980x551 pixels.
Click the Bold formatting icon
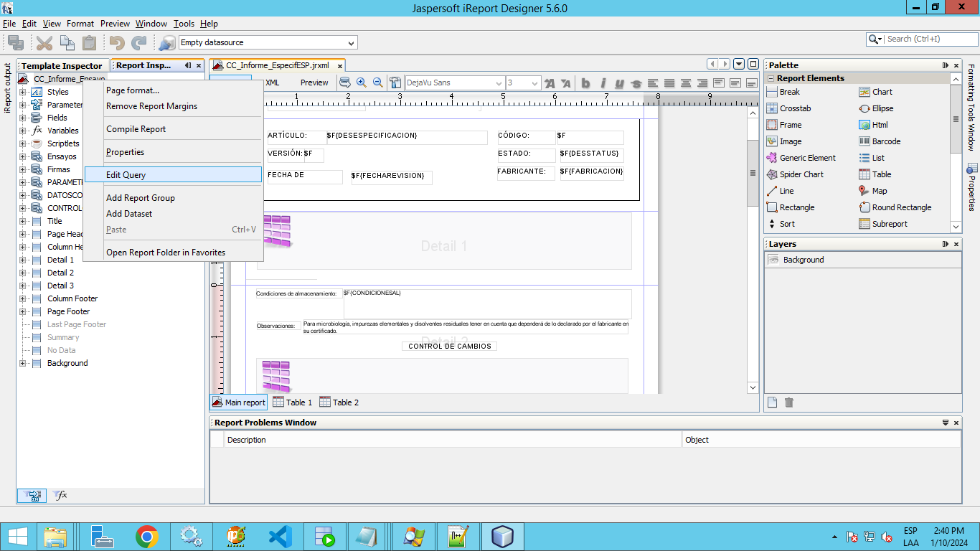coord(585,83)
